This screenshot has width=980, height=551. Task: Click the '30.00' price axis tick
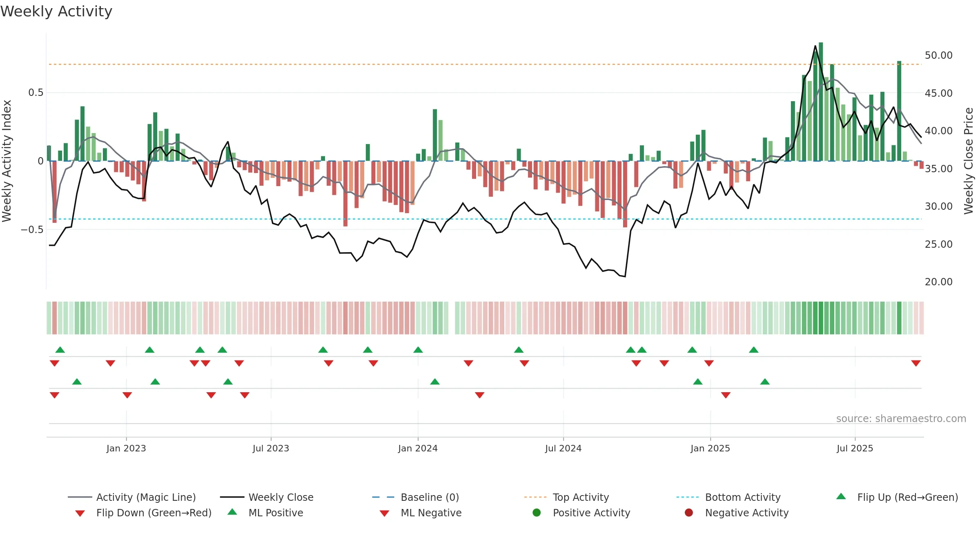point(938,206)
